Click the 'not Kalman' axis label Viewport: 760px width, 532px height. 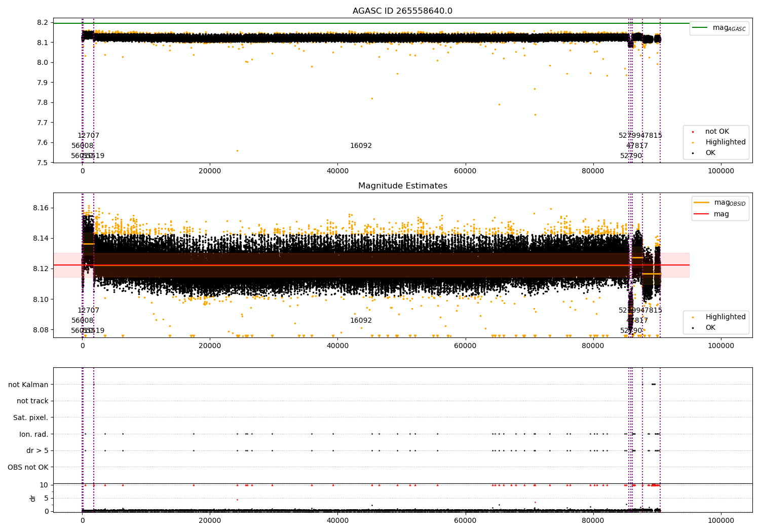pyautogui.click(x=28, y=385)
